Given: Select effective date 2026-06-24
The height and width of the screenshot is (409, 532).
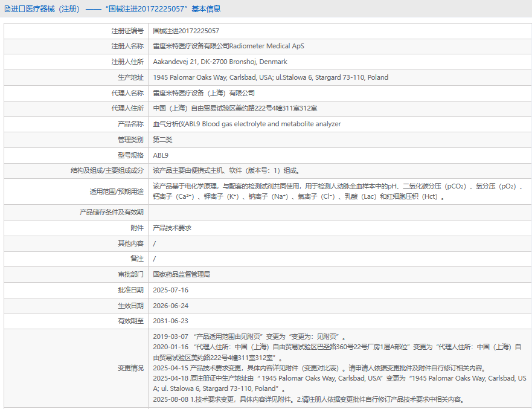Looking at the screenshot, I should (x=171, y=306).
